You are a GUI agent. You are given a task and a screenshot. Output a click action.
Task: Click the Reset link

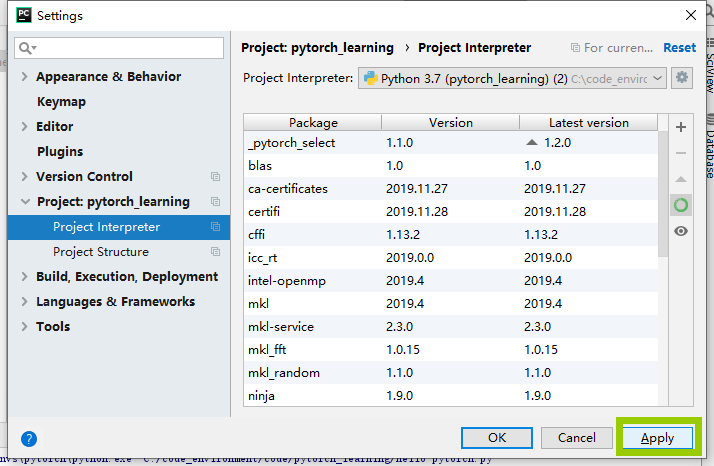(x=679, y=47)
